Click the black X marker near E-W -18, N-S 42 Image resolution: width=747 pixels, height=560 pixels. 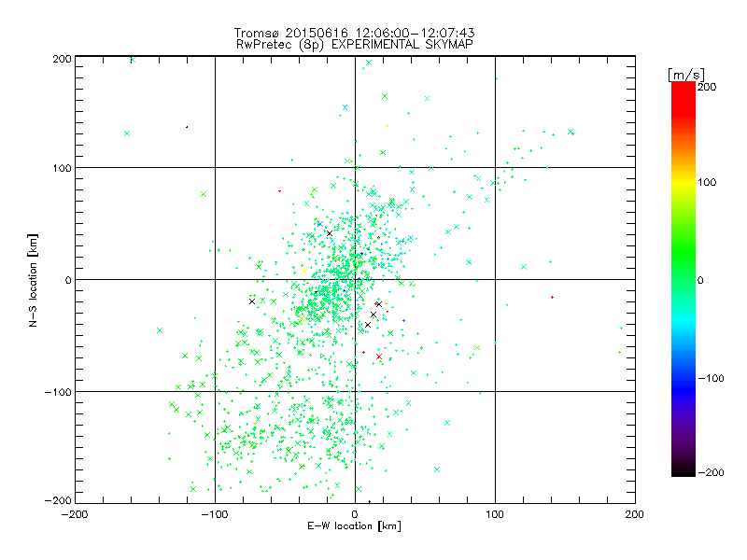click(x=330, y=233)
